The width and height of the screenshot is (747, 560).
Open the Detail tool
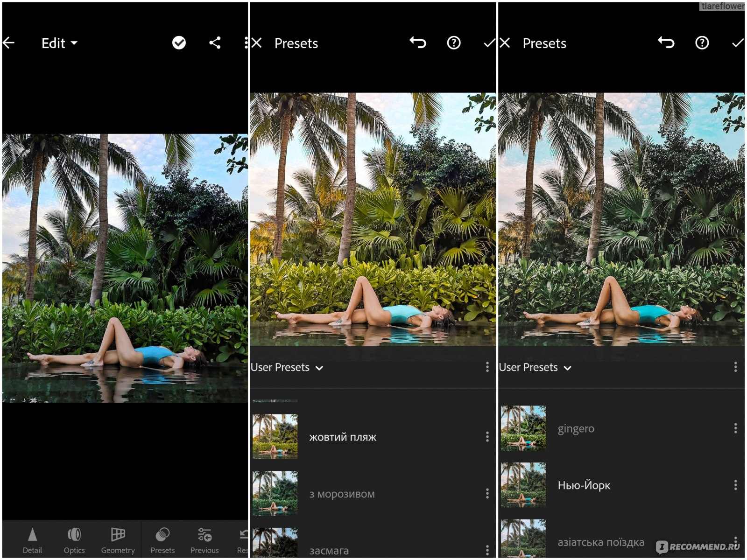click(32, 540)
